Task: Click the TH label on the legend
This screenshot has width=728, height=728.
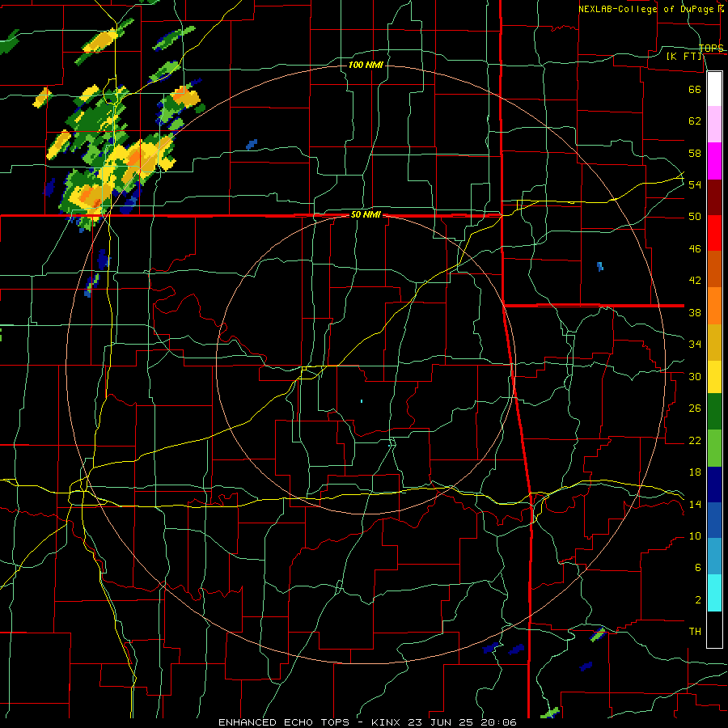Action: click(x=695, y=632)
